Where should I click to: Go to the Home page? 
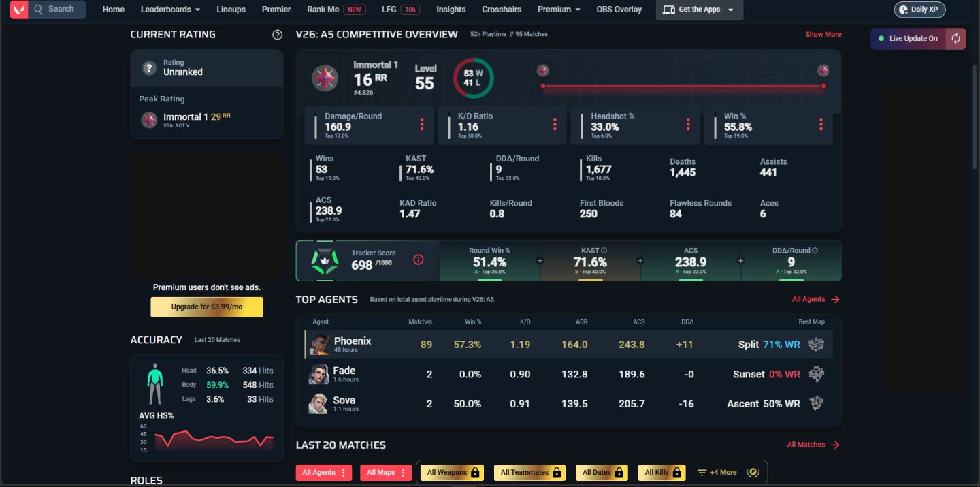113,10
